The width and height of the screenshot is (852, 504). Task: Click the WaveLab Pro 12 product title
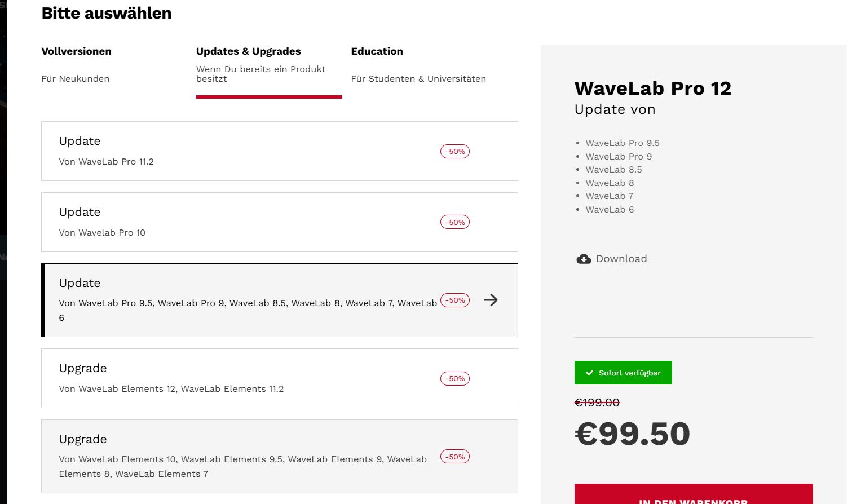(652, 88)
